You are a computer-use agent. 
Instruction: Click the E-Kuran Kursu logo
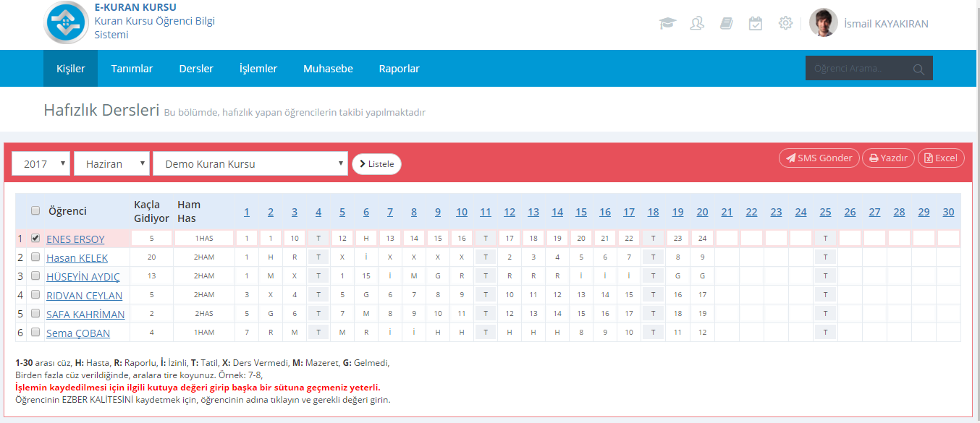point(66,22)
